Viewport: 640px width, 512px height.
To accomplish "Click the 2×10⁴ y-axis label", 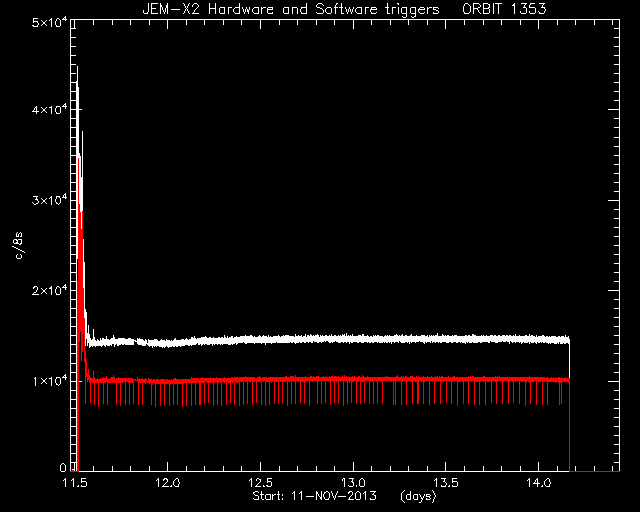I will [x=49, y=291].
